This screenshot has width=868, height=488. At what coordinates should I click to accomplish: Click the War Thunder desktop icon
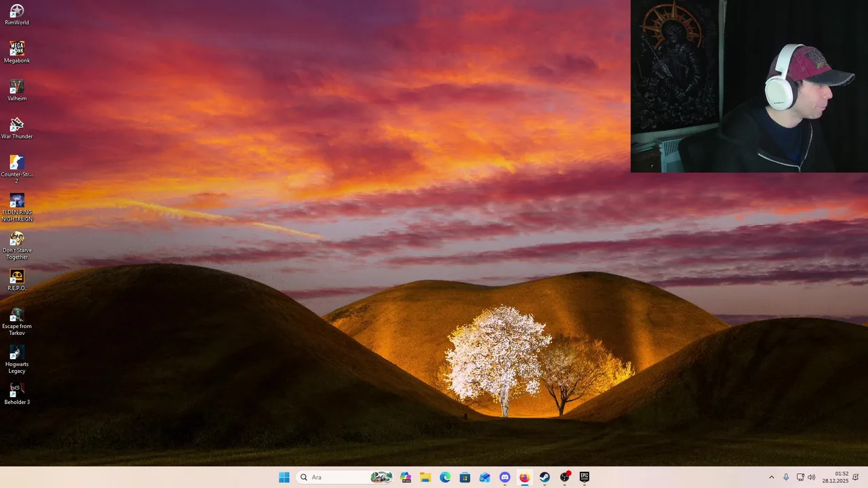pyautogui.click(x=17, y=128)
